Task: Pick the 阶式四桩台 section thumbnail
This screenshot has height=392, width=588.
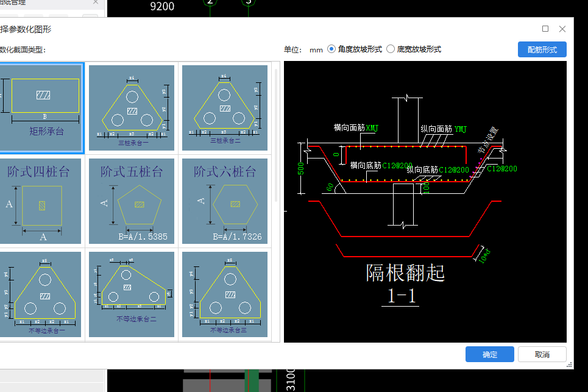Action: pos(40,201)
